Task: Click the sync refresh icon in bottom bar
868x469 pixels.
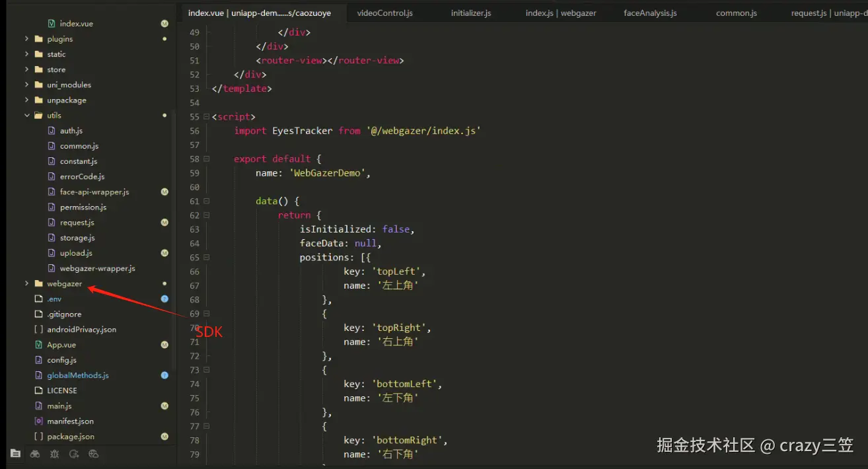Action: coord(74,454)
